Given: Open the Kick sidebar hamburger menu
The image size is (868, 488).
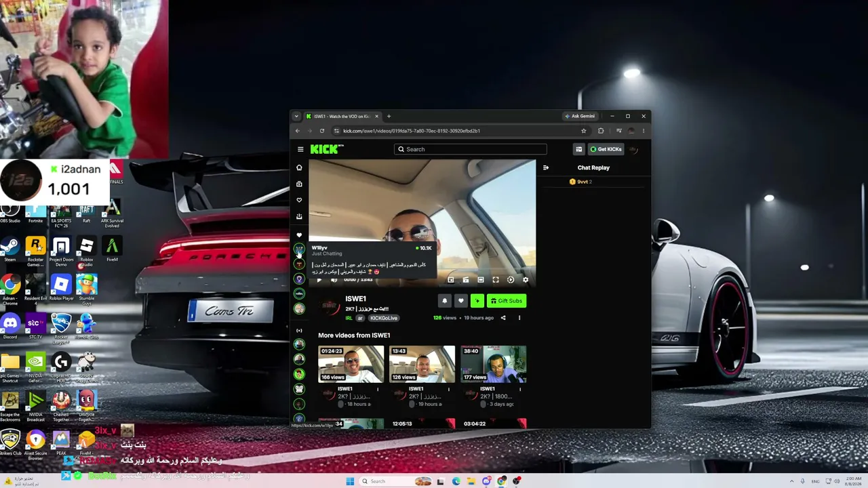Looking at the screenshot, I should 300,149.
